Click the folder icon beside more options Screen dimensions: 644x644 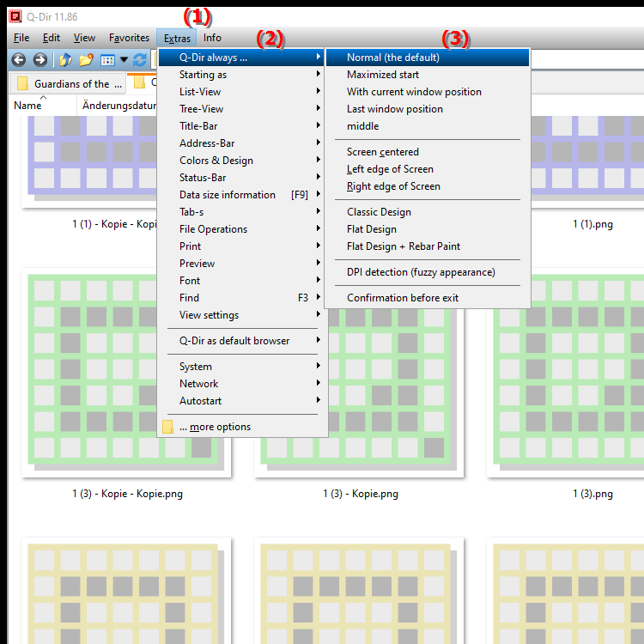click(167, 427)
